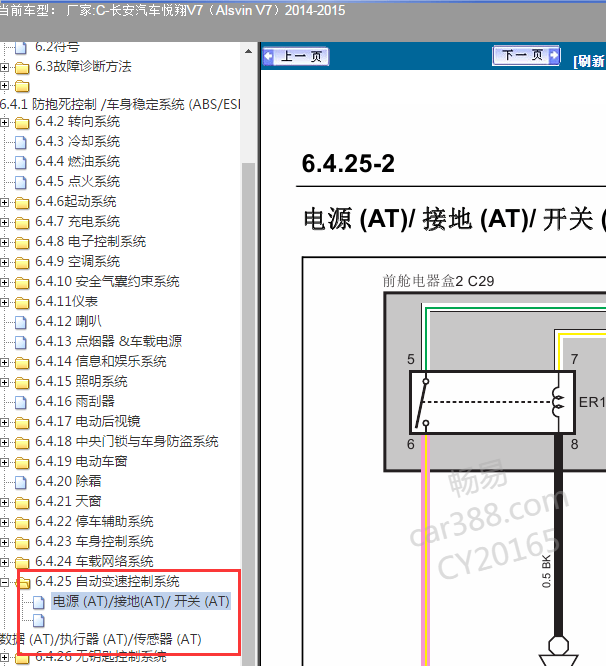Open the 6.4.16 雨刮器 page
This screenshot has width=606, height=666.
point(75,401)
